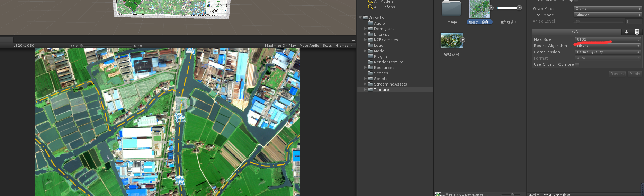
Task: Select the Model folder
Action: coord(379,51)
